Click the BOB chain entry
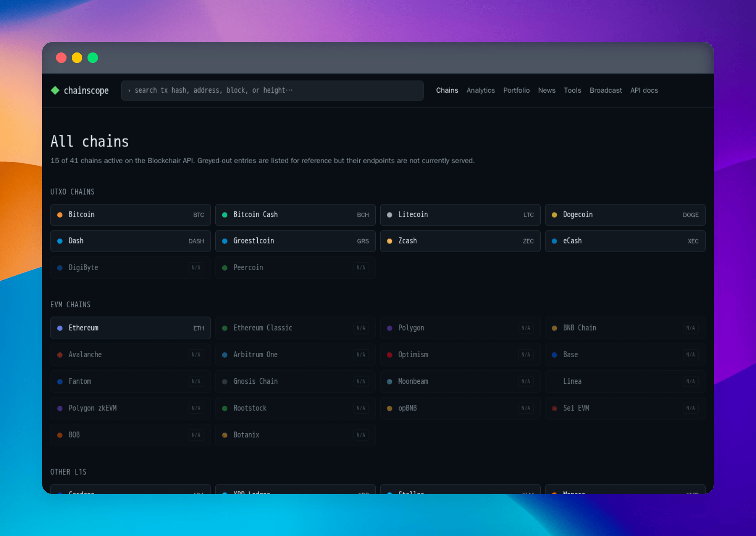Viewport: 756px width, 536px height. coord(131,435)
